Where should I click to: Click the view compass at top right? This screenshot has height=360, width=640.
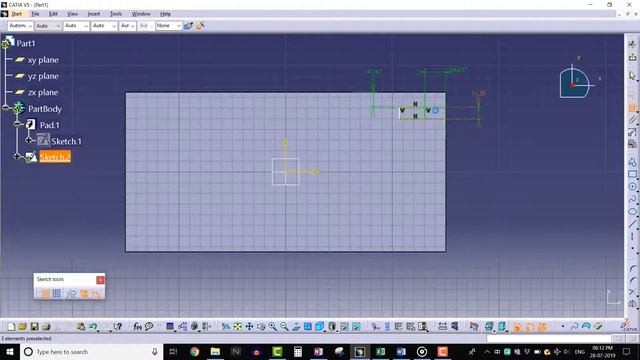pos(575,82)
